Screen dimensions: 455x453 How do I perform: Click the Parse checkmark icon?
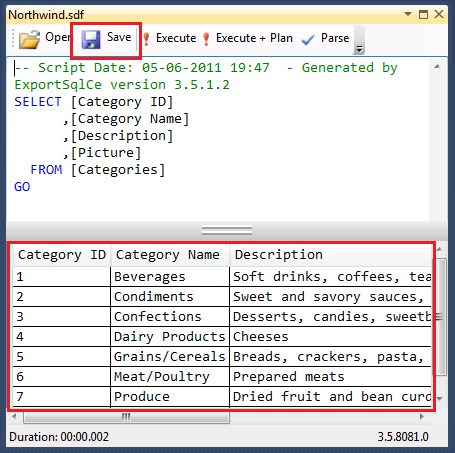pyautogui.click(x=308, y=40)
